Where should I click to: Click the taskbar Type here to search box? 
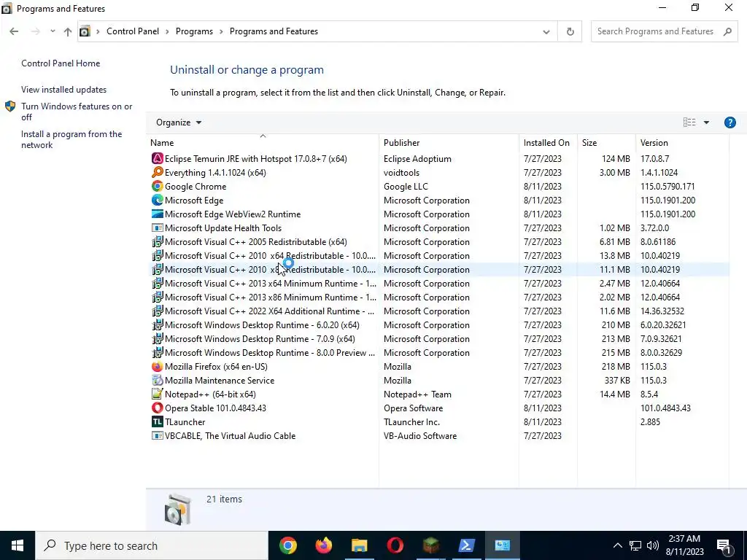[x=152, y=545]
